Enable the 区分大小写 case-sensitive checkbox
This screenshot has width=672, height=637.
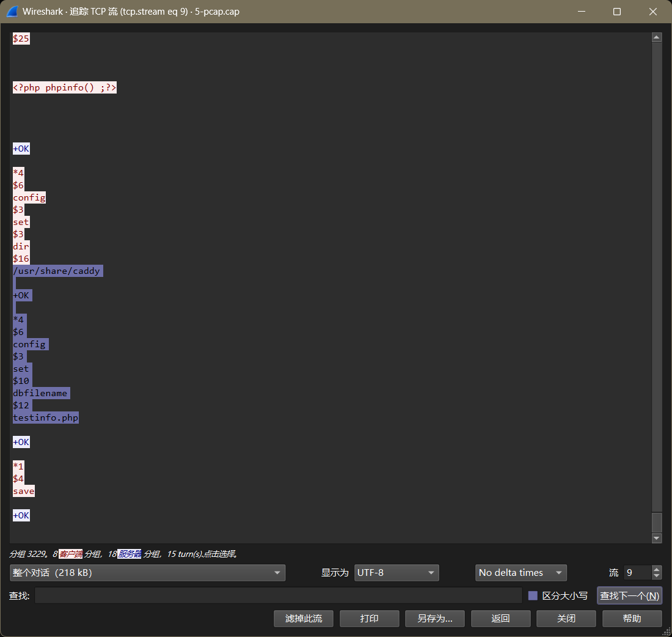point(533,595)
